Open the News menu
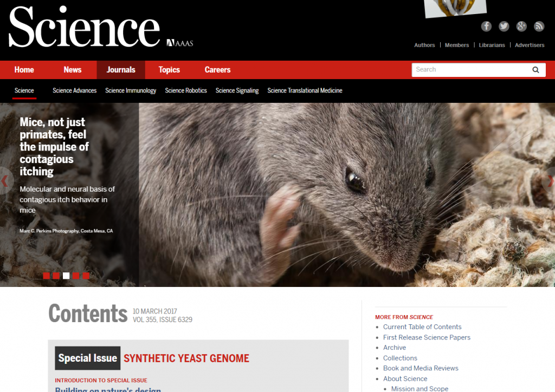The height and width of the screenshot is (392, 555). pyautogui.click(x=73, y=70)
